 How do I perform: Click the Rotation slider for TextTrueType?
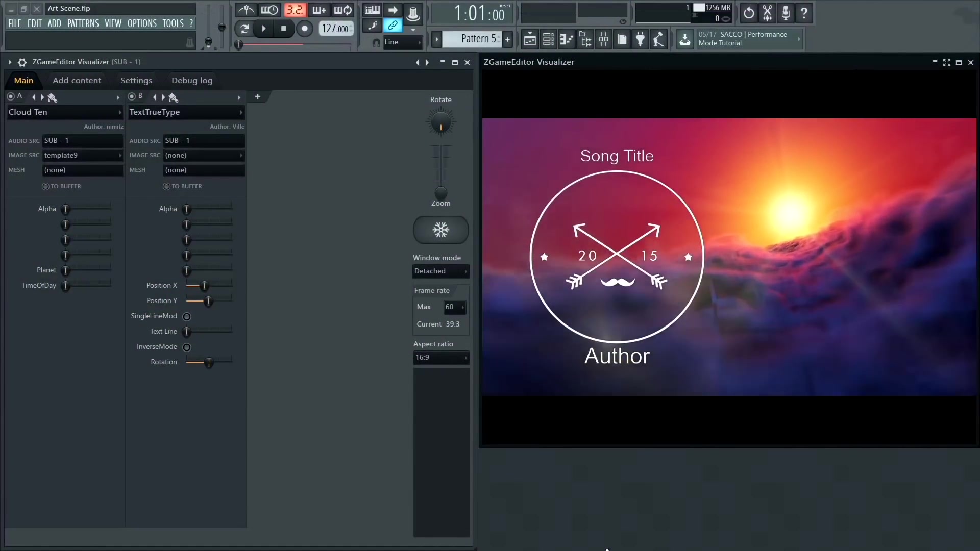[x=209, y=362]
